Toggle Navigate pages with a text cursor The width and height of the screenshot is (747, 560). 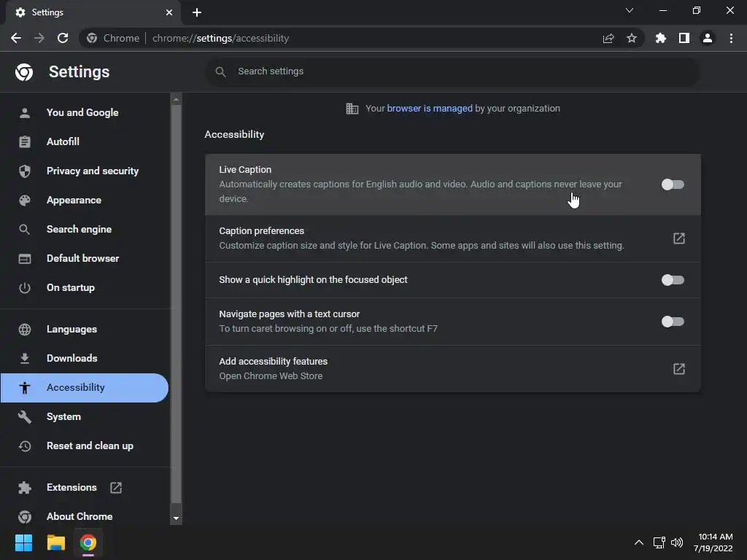(673, 322)
